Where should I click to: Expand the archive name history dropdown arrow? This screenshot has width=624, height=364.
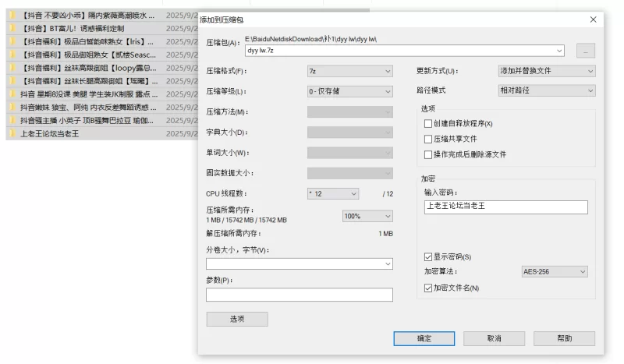[x=559, y=51]
